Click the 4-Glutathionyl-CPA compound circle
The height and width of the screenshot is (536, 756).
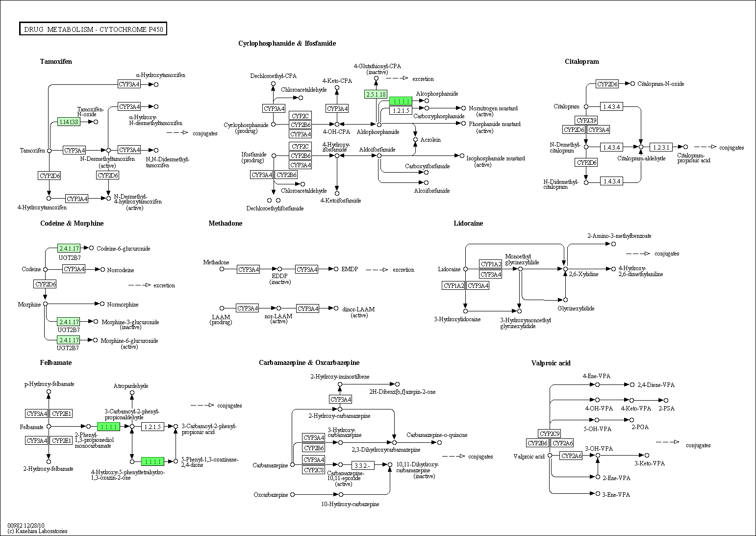click(x=376, y=78)
